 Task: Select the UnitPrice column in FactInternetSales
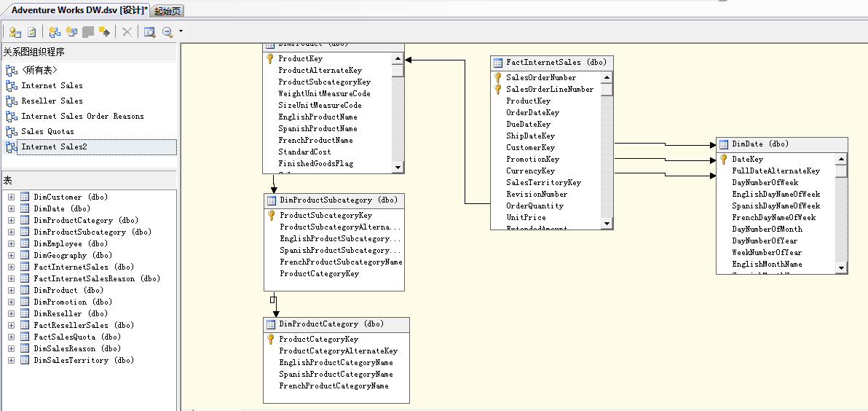(x=526, y=217)
